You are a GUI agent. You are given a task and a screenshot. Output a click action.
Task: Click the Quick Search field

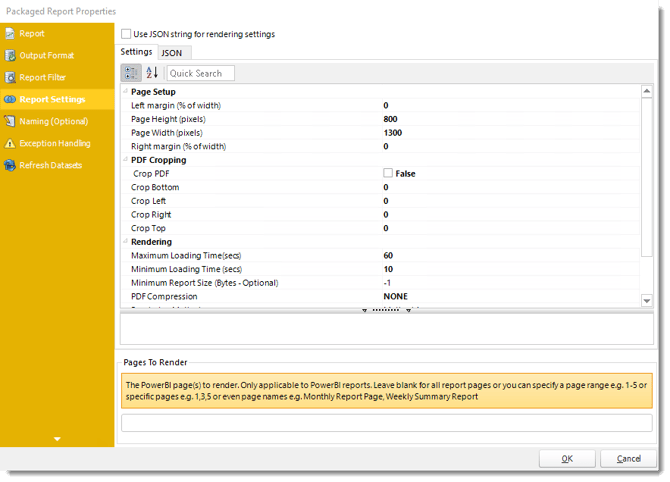(200, 73)
